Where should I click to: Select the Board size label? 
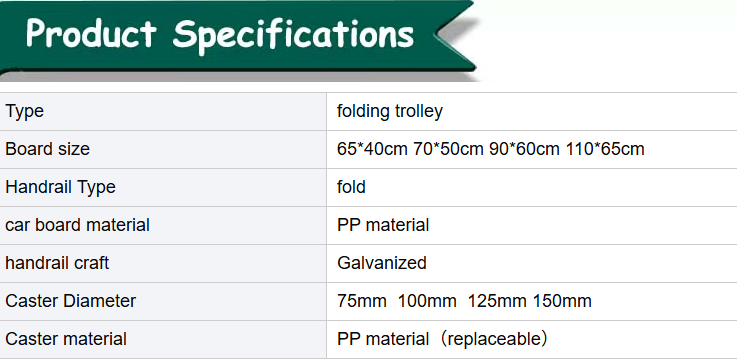pos(47,149)
